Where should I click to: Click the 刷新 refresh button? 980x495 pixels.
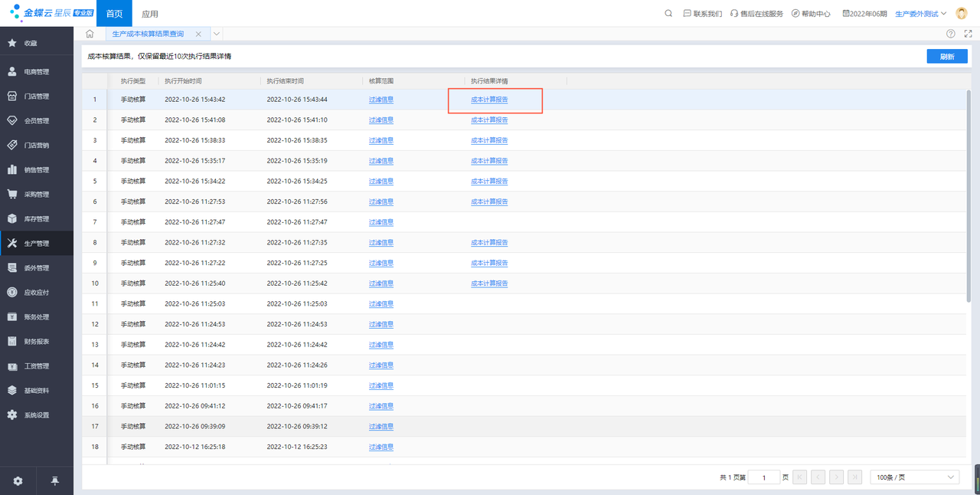coord(947,57)
